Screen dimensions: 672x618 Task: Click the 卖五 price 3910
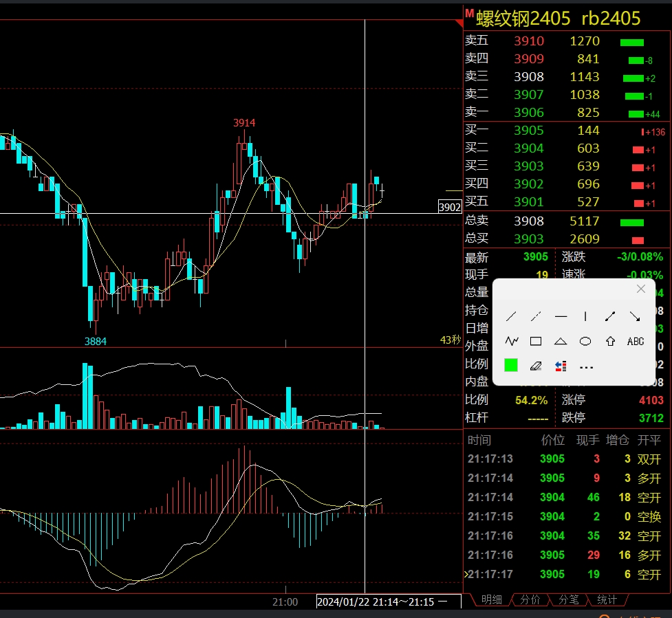tap(529, 41)
